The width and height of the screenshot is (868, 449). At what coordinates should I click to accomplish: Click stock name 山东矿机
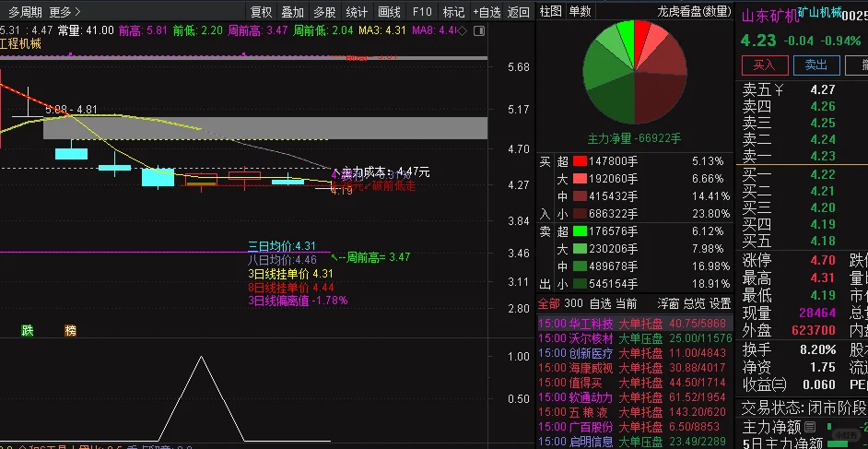[x=770, y=17]
